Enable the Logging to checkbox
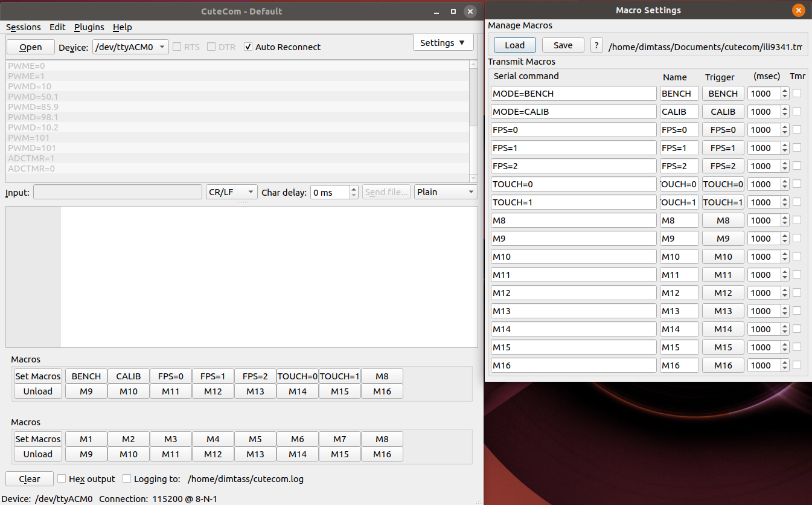Screen dimensions: 812x505 click(127, 479)
